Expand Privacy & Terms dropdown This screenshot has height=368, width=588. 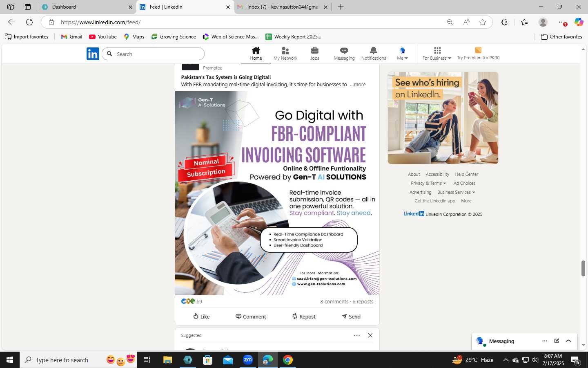[x=428, y=183]
